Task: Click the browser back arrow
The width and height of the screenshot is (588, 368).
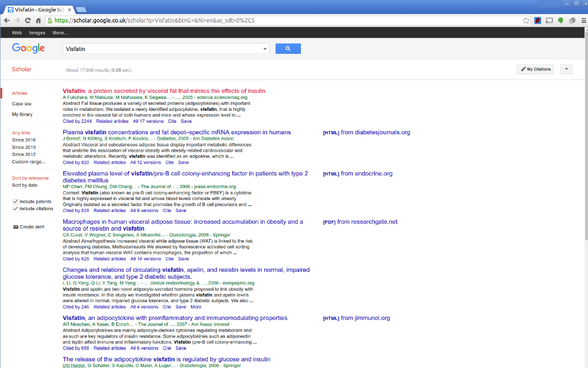Action: click(x=7, y=20)
